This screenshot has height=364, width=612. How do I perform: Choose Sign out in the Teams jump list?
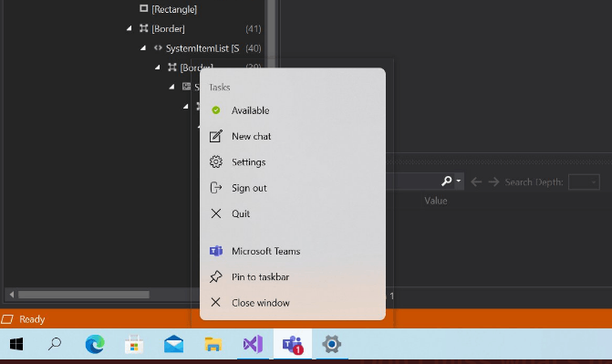[x=293, y=188]
